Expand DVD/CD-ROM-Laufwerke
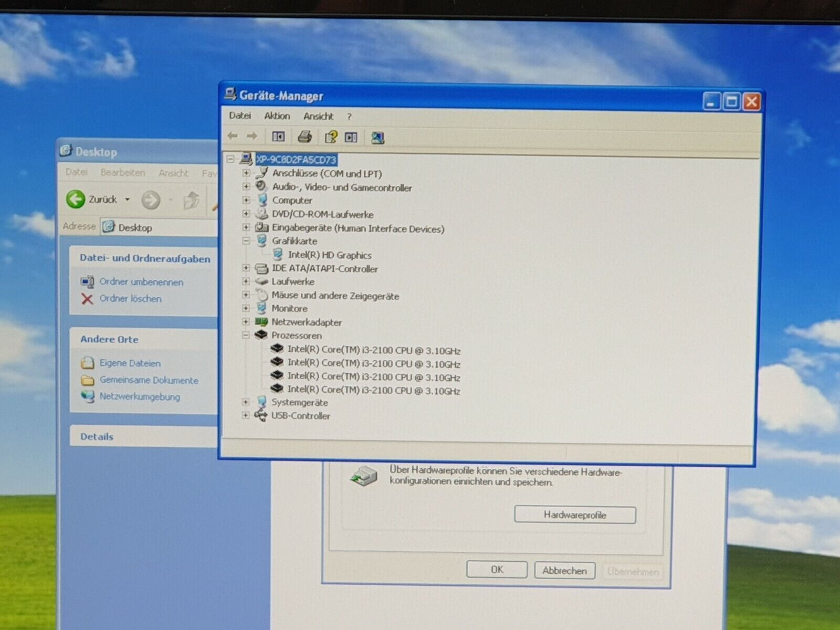This screenshot has width=840, height=630. (x=246, y=214)
